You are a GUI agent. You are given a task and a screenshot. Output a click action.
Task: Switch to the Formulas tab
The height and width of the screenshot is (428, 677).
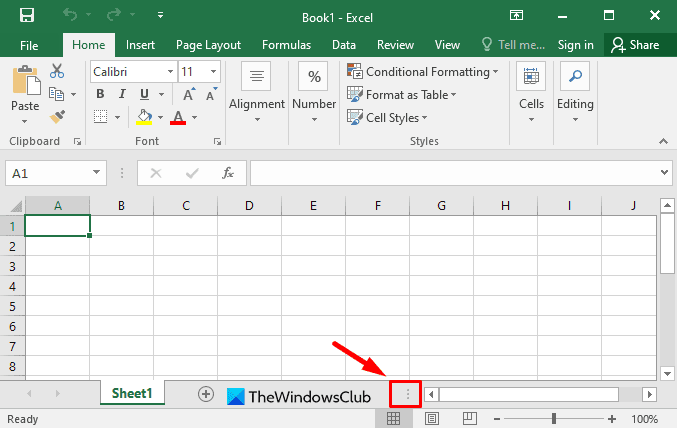(286, 45)
